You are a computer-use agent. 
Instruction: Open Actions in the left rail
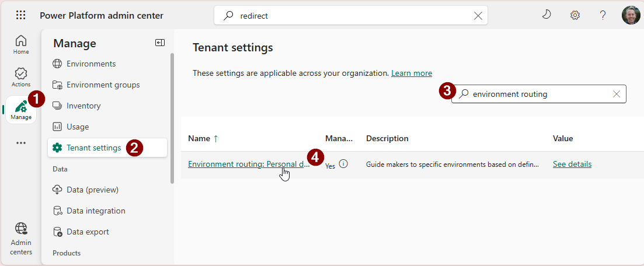tap(21, 78)
